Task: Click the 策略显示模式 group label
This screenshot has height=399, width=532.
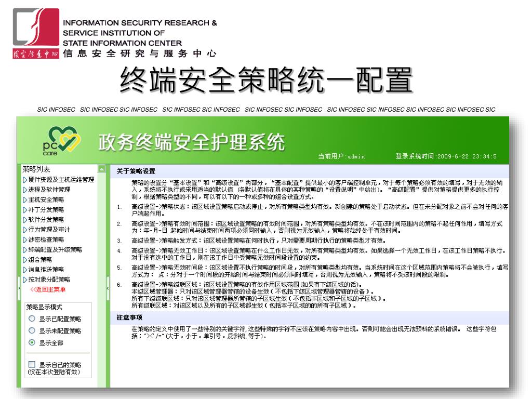Action: (x=44, y=307)
